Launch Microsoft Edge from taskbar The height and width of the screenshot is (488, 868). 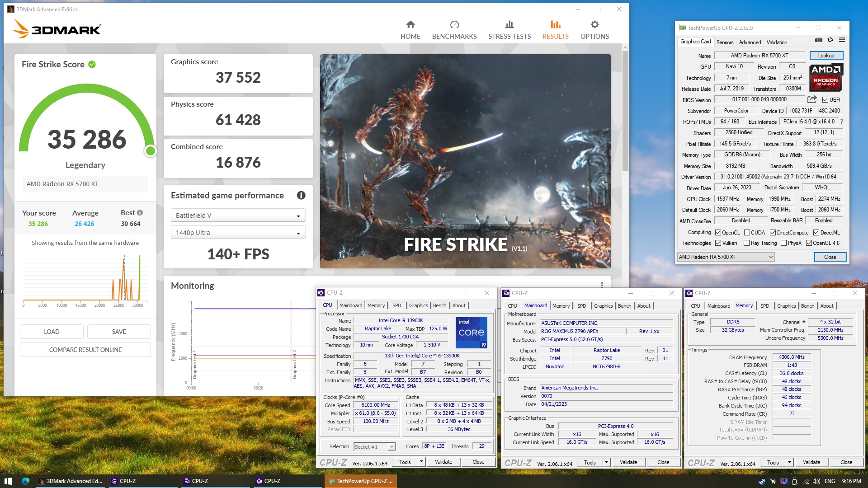(26, 481)
